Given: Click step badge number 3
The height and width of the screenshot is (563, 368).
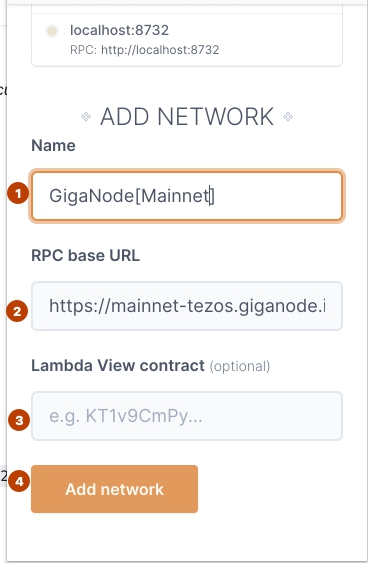Looking at the screenshot, I should pyautogui.click(x=19, y=420).
